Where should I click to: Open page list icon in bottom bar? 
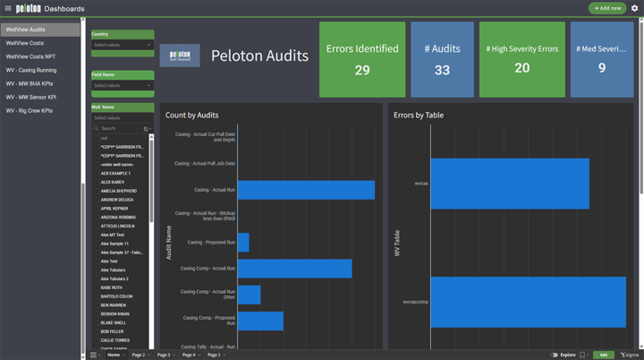(x=93, y=355)
